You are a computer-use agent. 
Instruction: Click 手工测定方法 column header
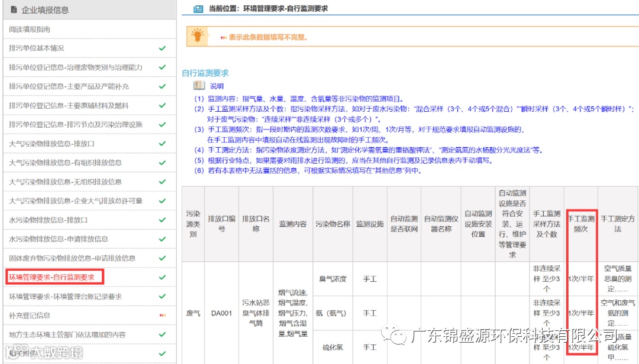617,224
